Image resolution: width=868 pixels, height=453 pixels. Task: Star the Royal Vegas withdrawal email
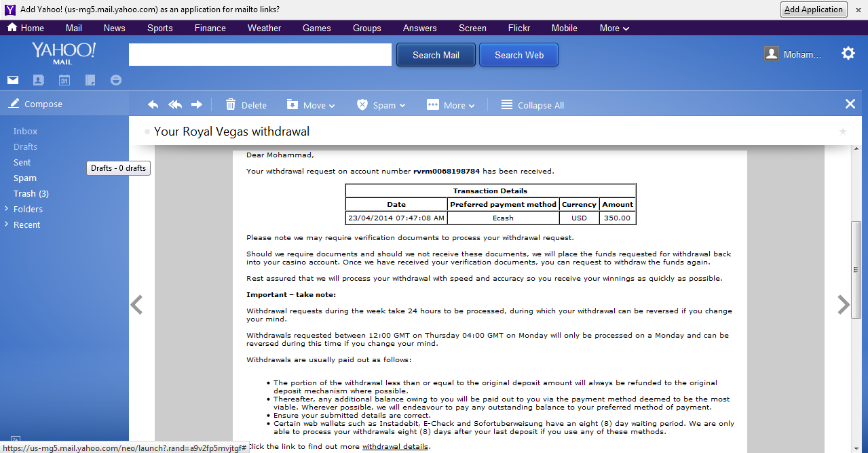tap(843, 132)
